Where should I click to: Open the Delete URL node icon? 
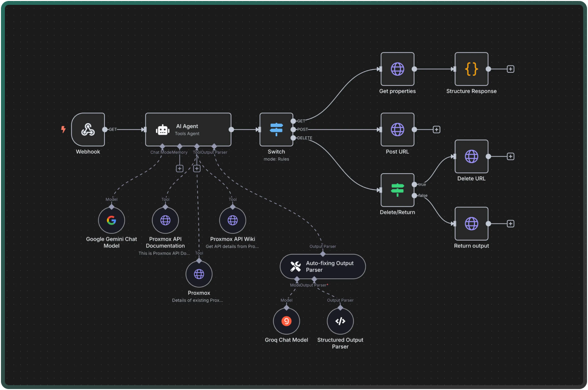[x=471, y=156]
